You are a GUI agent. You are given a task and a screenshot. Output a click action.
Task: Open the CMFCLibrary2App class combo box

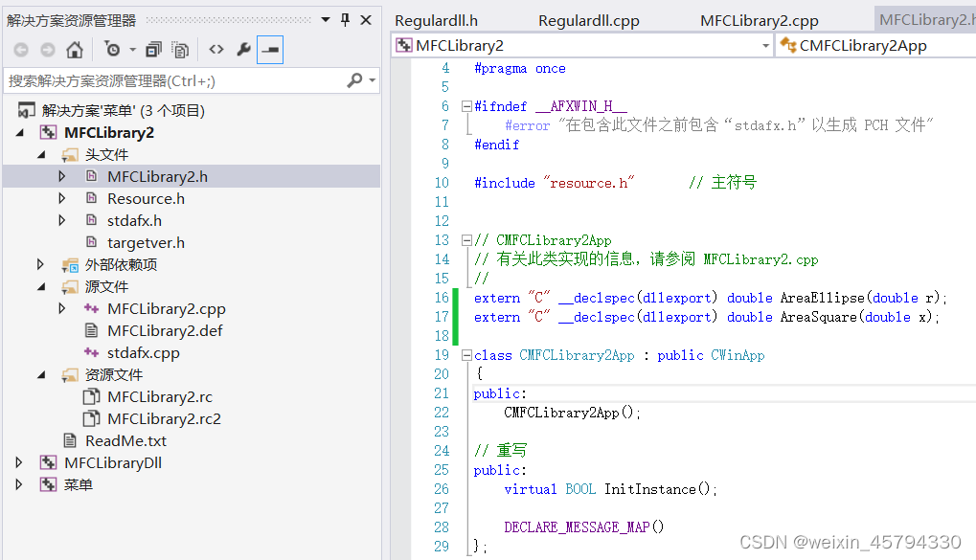pyautogui.click(x=875, y=45)
